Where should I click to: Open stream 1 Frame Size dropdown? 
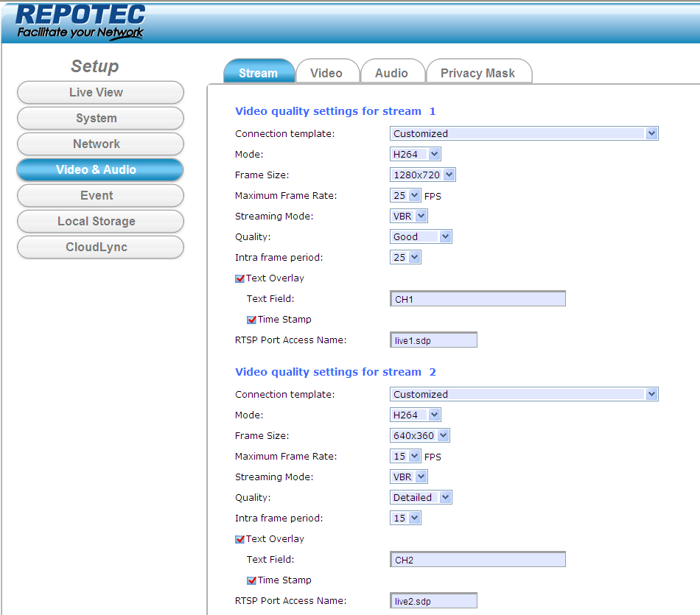click(x=423, y=175)
